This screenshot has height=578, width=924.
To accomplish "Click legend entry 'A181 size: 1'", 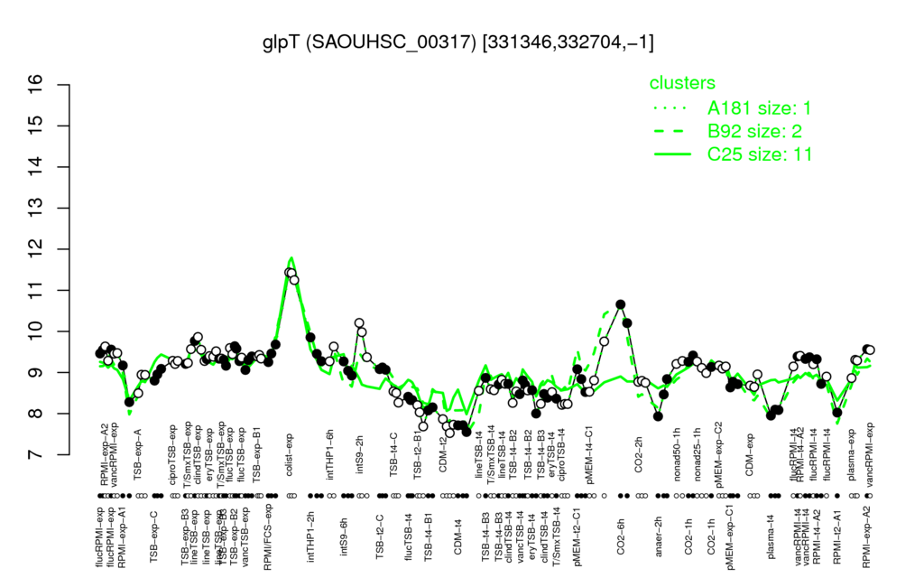I will click(x=760, y=108).
